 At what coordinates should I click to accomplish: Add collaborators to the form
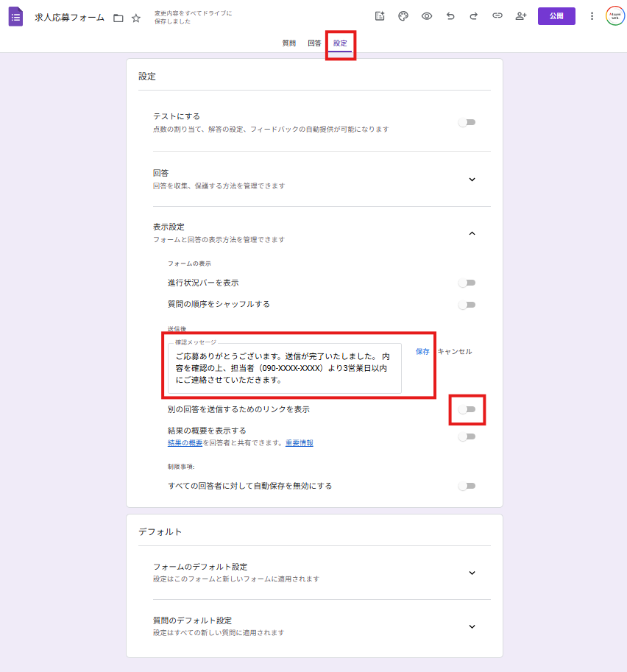click(521, 15)
